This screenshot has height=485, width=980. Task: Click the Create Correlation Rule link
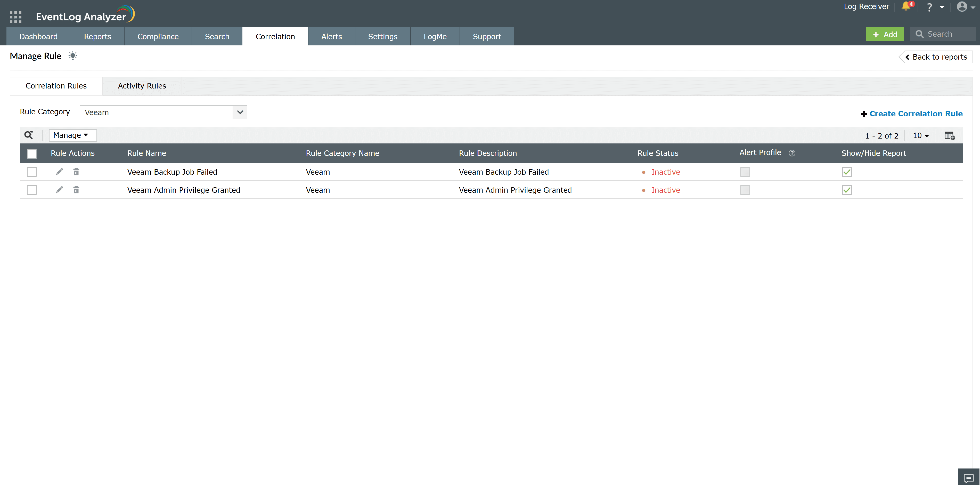coord(915,114)
